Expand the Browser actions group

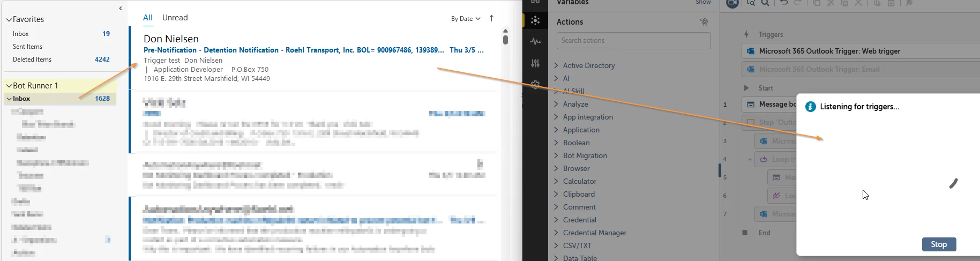[556, 168]
